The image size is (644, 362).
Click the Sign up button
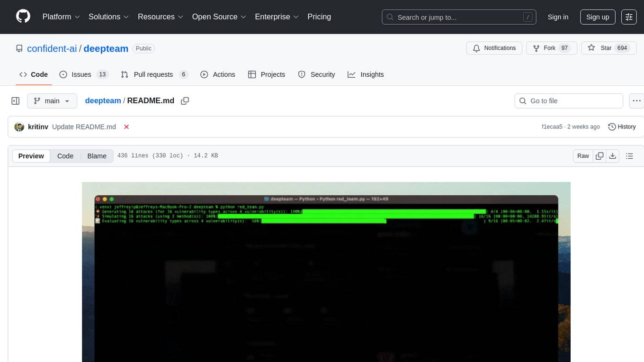[x=598, y=17]
